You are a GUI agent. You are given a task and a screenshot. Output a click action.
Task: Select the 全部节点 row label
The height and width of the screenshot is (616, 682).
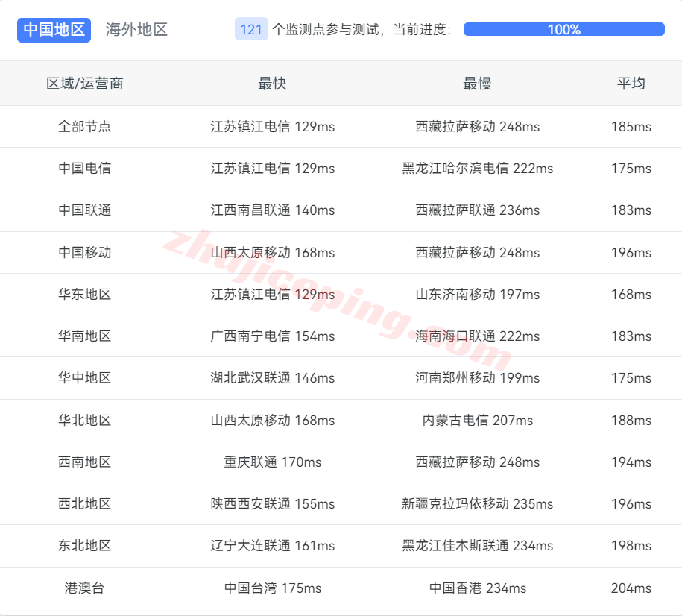coord(85,127)
